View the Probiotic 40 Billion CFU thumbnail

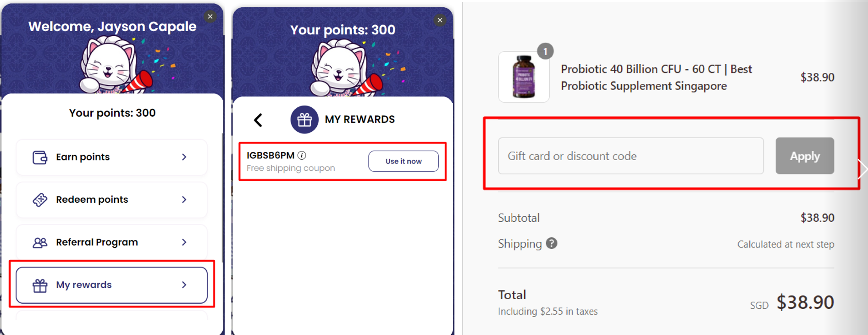click(524, 77)
